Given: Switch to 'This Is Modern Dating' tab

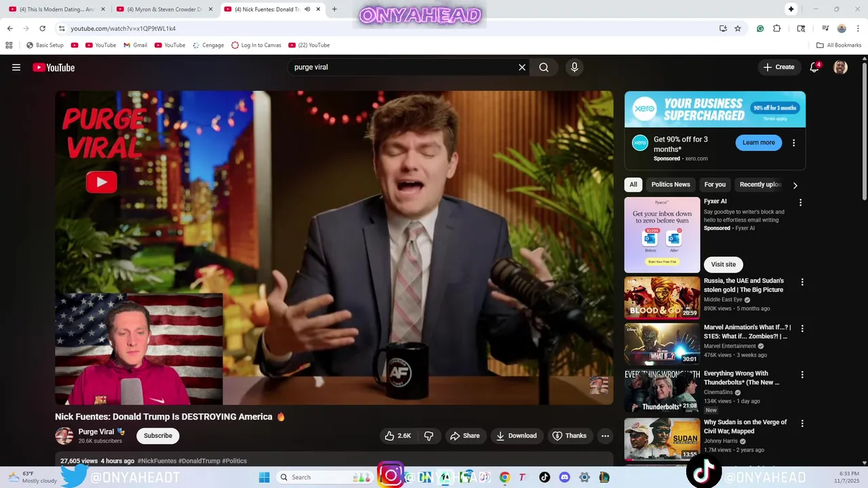Looking at the screenshot, I should (56, 9).
